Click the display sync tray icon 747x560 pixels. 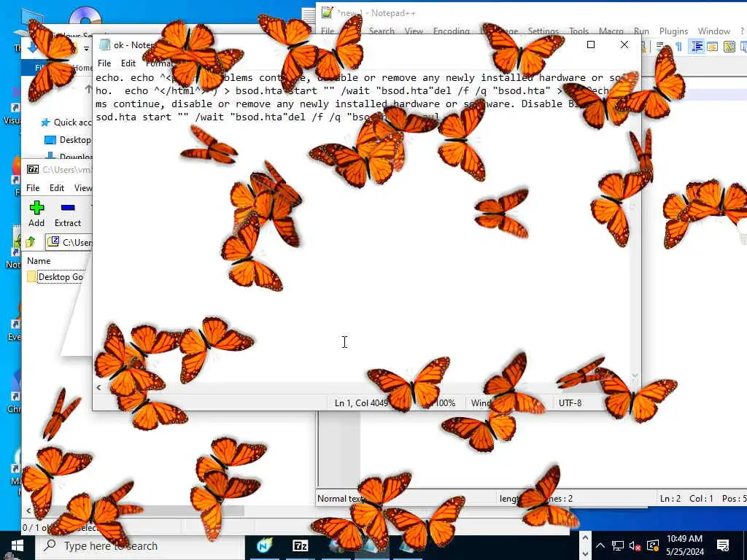coord(653,545)
